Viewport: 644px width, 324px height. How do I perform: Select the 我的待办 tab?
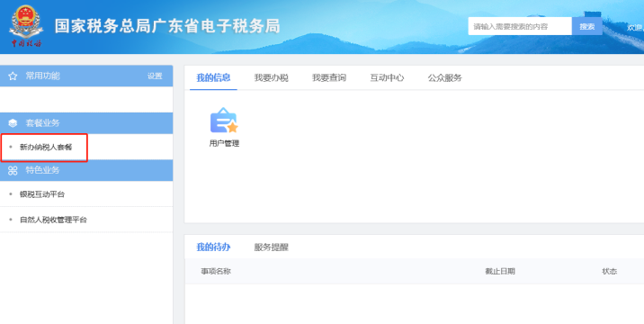click(x=213, y=247)
